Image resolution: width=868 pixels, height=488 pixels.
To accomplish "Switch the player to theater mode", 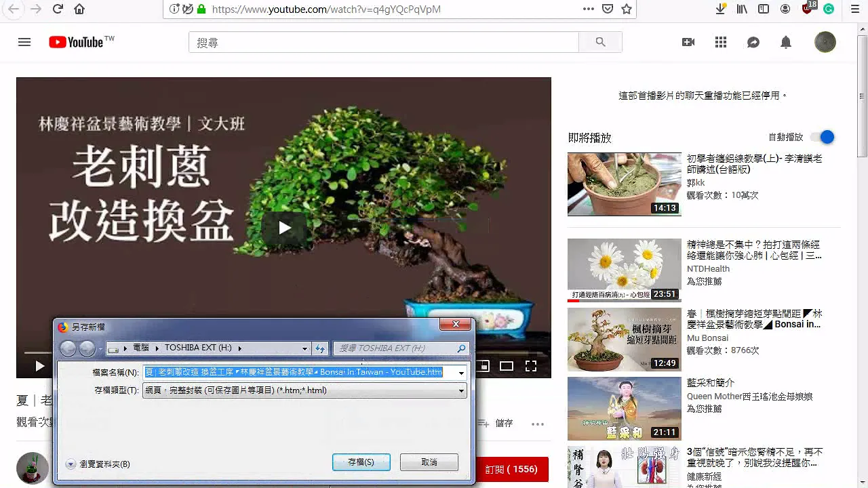I will (507, 366).
